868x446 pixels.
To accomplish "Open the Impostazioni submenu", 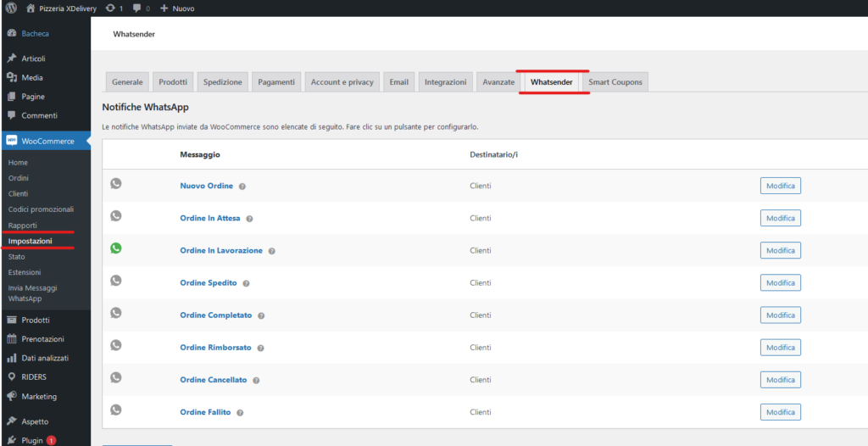I will (x=31, y=241).
